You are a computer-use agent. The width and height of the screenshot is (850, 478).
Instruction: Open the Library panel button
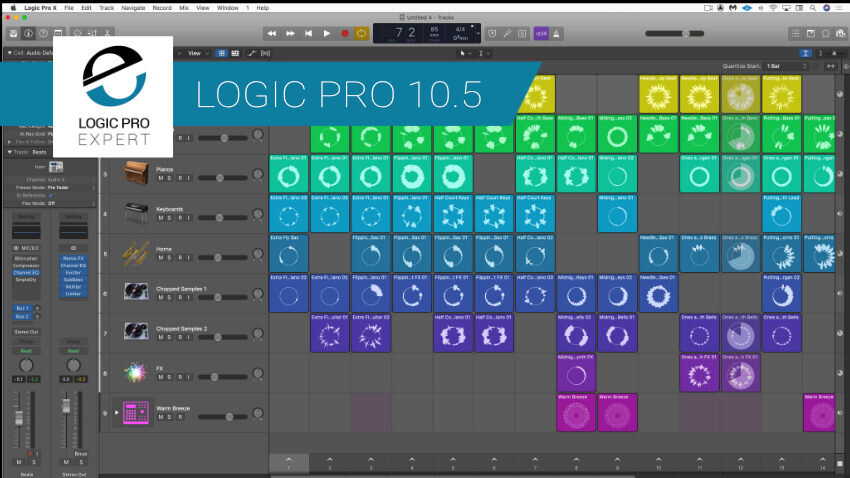13,34
